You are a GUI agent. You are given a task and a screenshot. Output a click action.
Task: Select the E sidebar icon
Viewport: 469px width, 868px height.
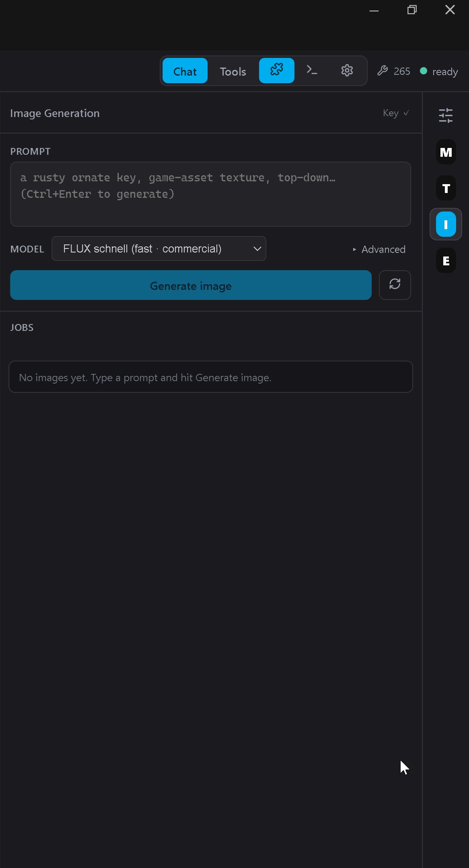click(446, 261)
